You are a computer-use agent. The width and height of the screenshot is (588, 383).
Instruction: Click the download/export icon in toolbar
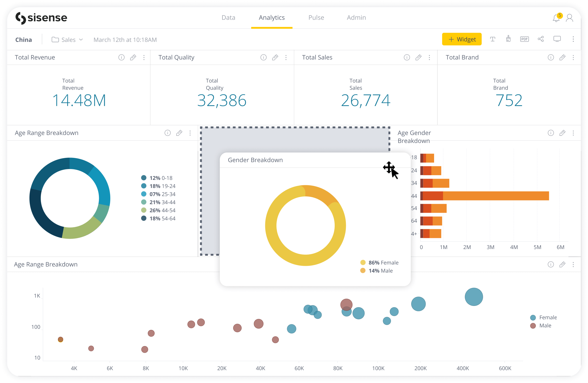(x=524, y=39)
